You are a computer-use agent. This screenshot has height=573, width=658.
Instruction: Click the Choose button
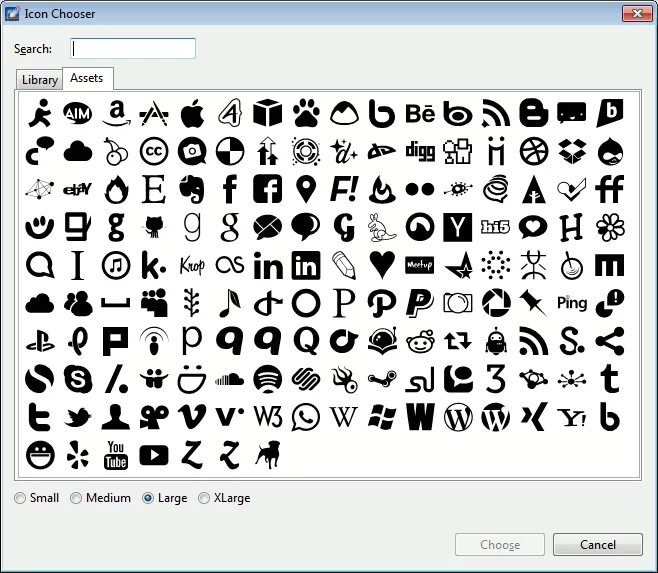[500, 545]
